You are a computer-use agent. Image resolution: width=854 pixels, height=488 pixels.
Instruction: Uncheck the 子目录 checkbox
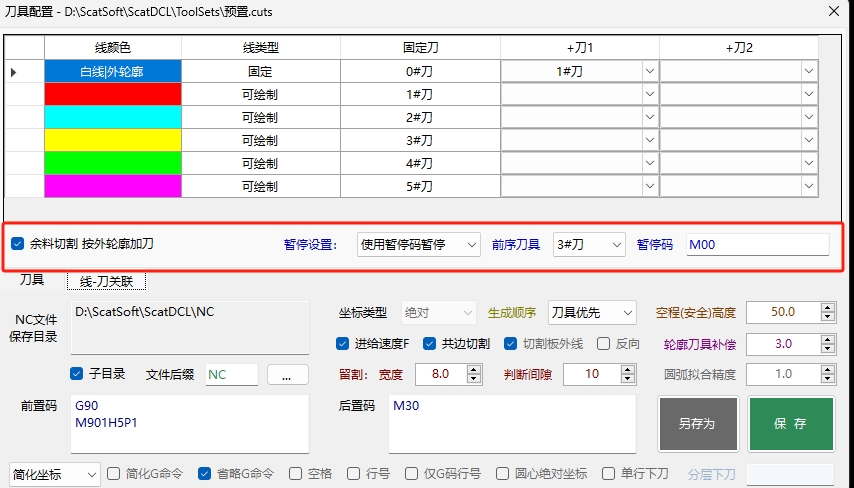click(76, 374)
